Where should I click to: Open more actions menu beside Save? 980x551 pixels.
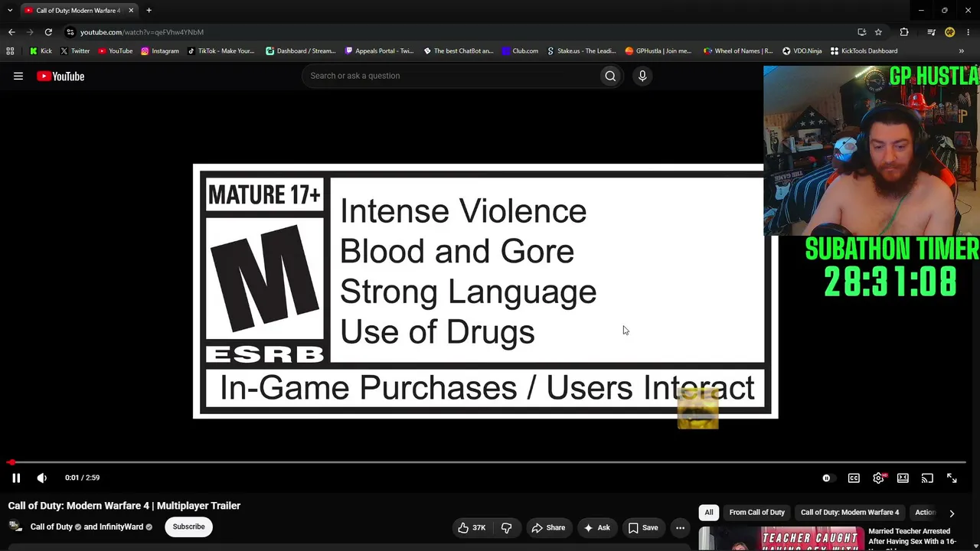680,527
